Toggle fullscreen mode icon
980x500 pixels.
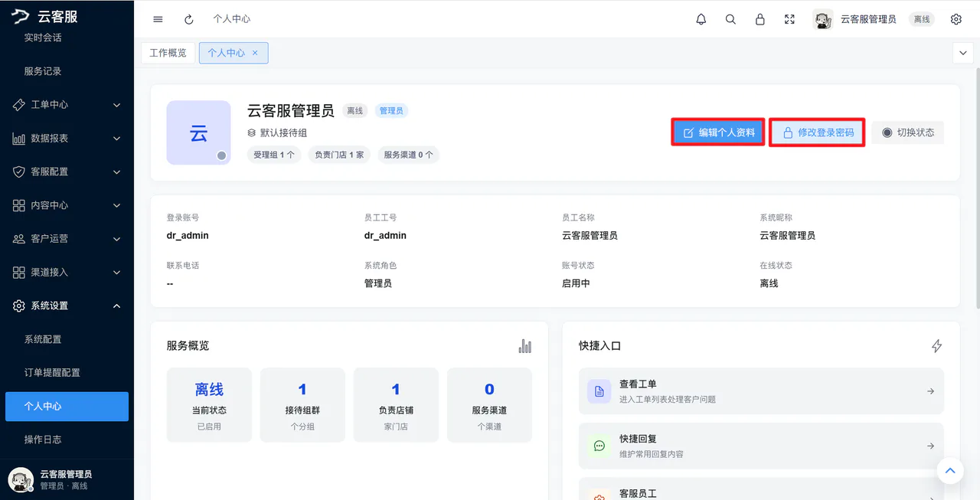coord(789,19)
